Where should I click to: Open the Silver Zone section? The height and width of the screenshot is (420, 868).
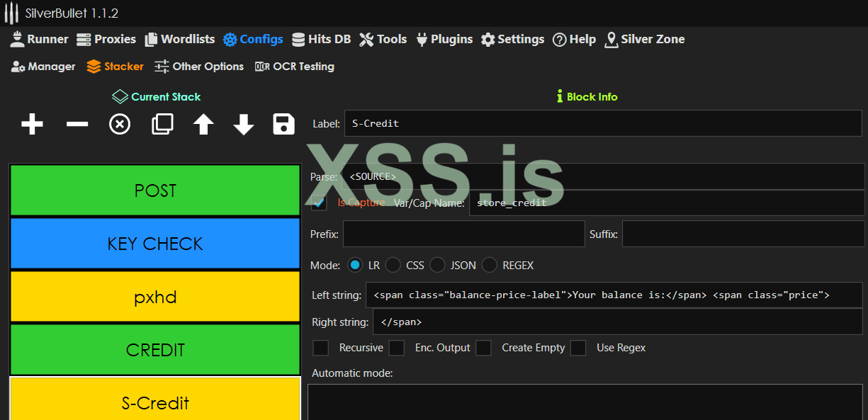644,39
